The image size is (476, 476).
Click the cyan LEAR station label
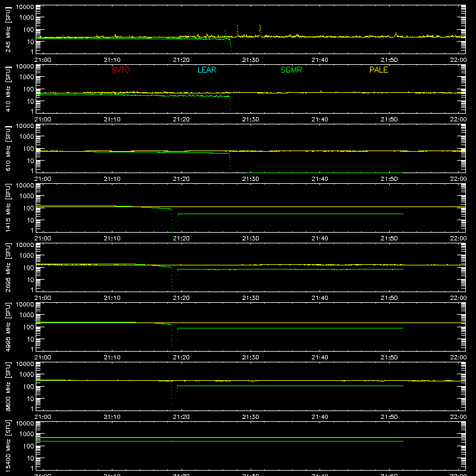(x=206, y=70)
